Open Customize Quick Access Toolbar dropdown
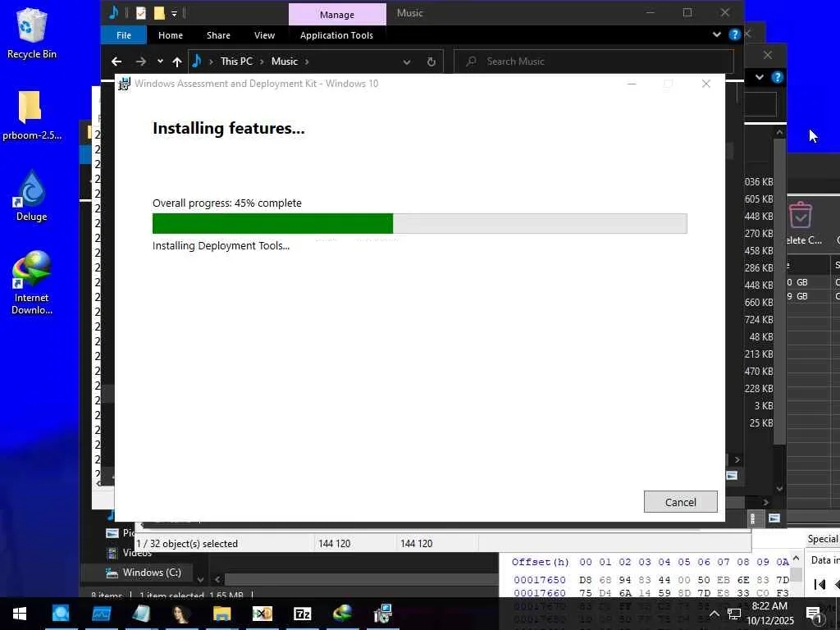Screen dimensions: 840x630 tap(174, 13)
